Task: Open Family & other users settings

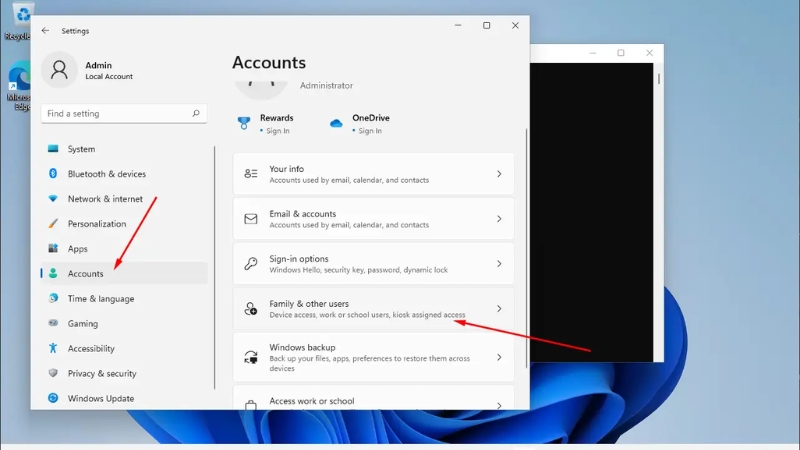Action: tap(373, 309)
